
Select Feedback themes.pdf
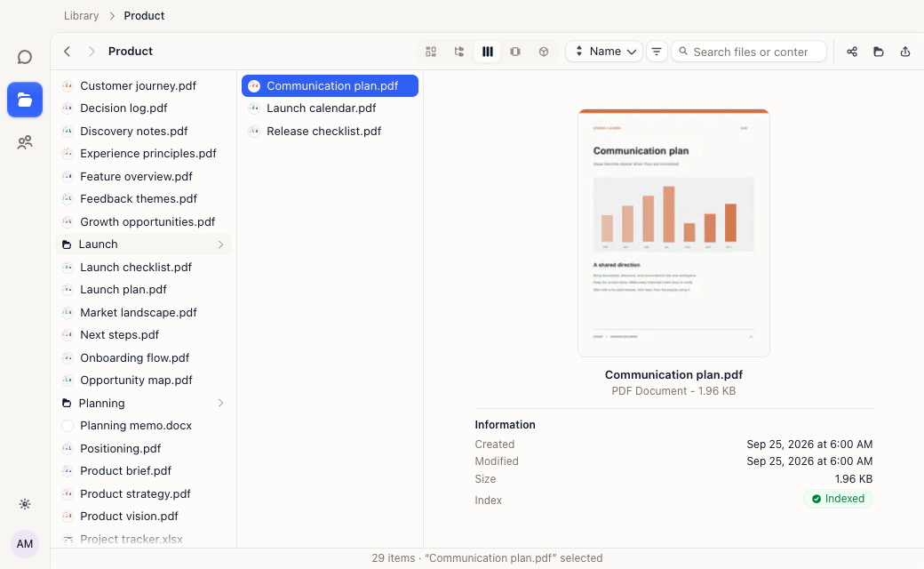[x=143, y=199]
